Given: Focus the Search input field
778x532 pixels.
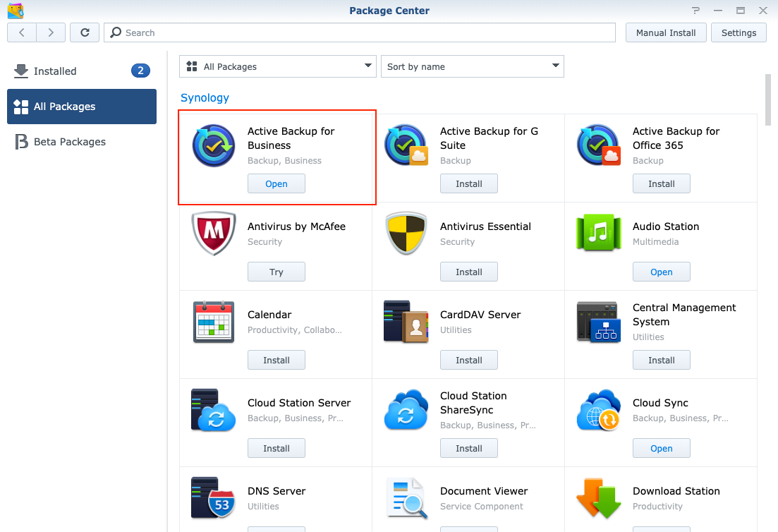Looking at the screenshot, I should click(360, 32).
